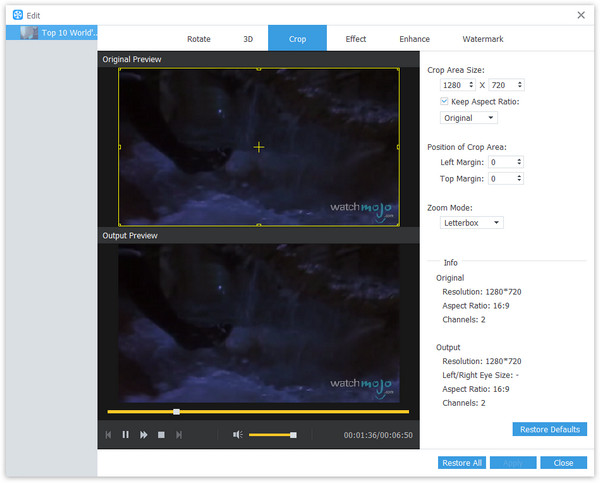Fast forward the video preview
The image size is (600, 483).
pyautogui.click(x=143, y=435)
